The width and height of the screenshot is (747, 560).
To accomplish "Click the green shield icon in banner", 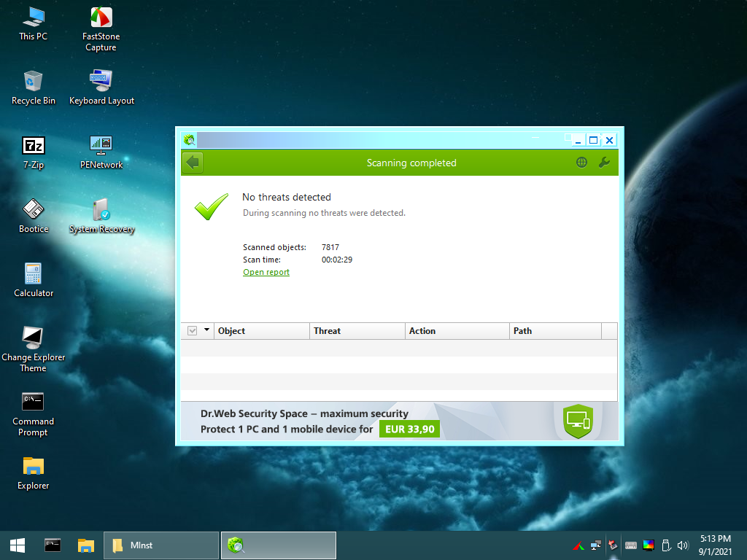I will (x=578, y=421).
